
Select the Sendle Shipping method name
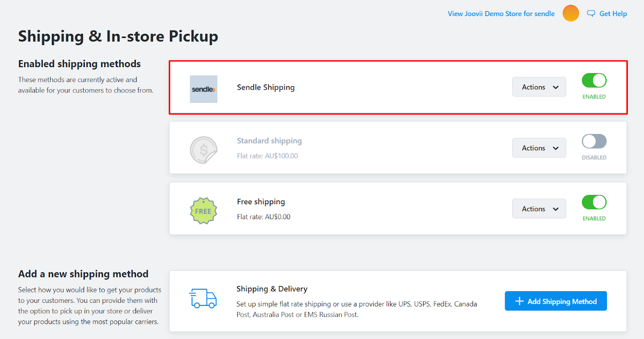click(266, 87)
